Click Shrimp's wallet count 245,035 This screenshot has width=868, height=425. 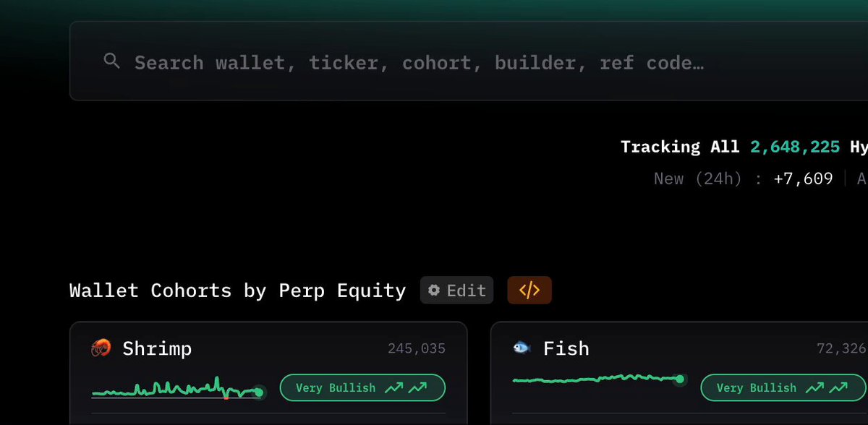point(417,349)
